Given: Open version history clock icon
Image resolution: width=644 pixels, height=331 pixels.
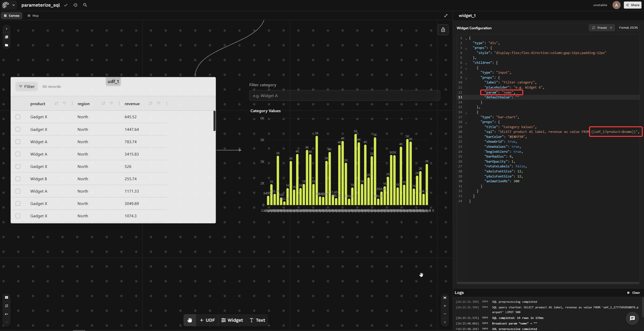Looking at the screenshot, I should pyautogui.click(x=75, y=5).
